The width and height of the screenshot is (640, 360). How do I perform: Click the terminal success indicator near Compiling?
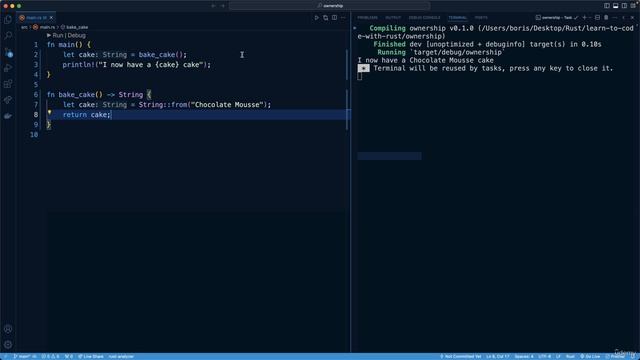pyautogui.click(x=355, y=28)
